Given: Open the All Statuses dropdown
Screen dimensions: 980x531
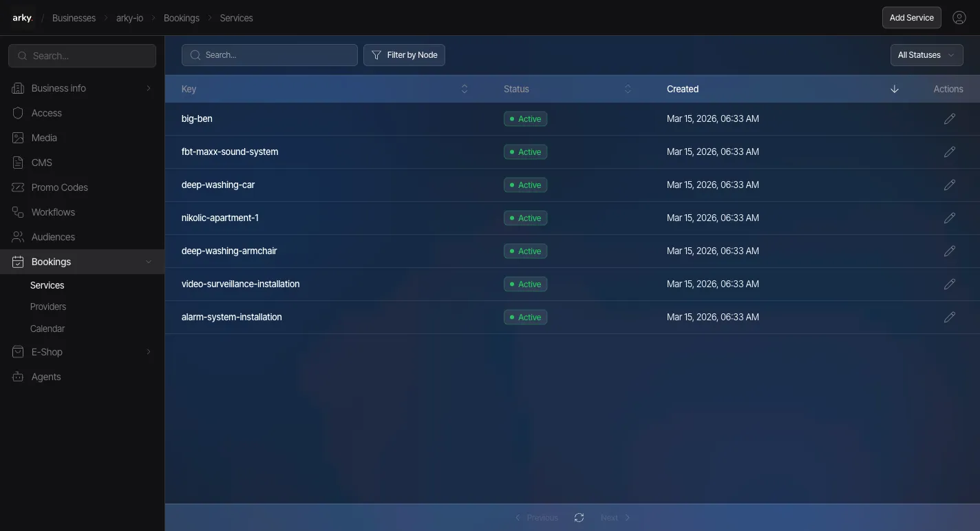Looking at the screenshot, I should 926,54.
